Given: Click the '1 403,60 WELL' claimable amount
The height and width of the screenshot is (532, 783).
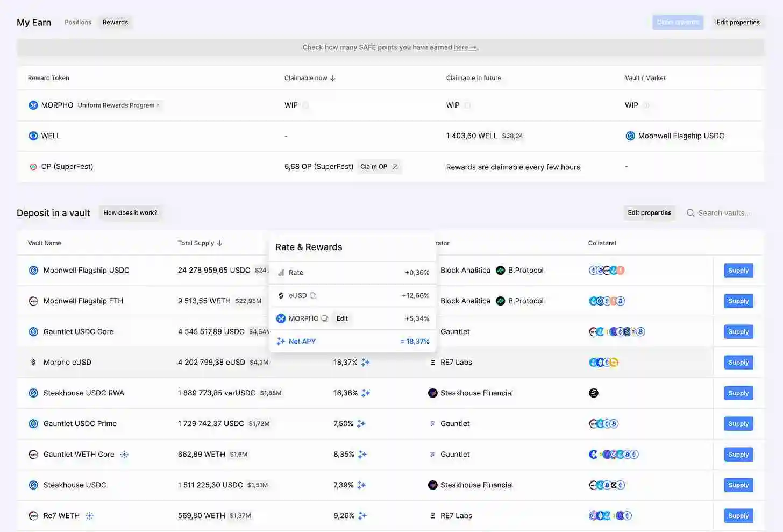Looking at the screenshot, I should click(472, 136).
